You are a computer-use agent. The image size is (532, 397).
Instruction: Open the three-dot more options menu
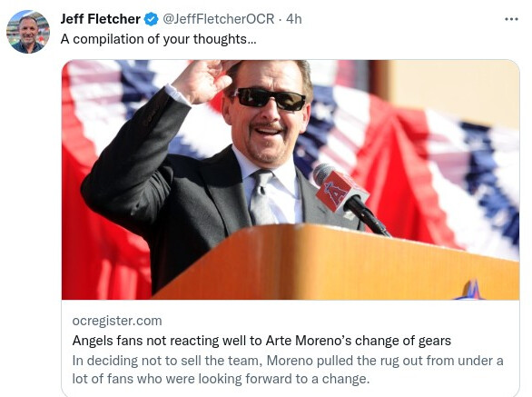511,19
